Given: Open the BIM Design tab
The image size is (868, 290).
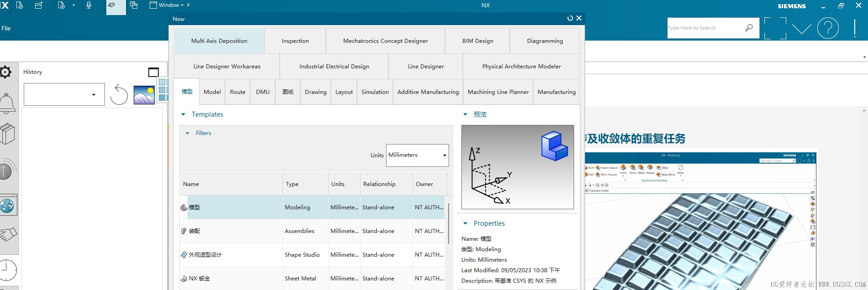Looking at the screenshot, I should click(477, 41).
